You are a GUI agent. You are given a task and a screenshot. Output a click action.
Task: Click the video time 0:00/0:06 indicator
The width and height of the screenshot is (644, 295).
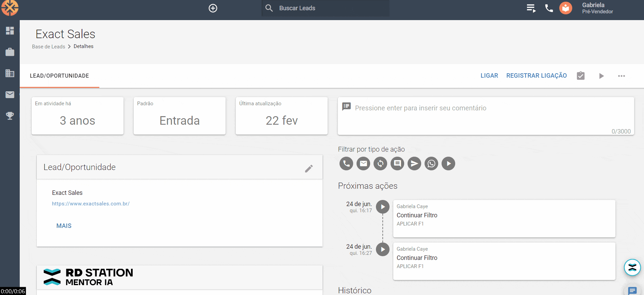coord(13,291)
